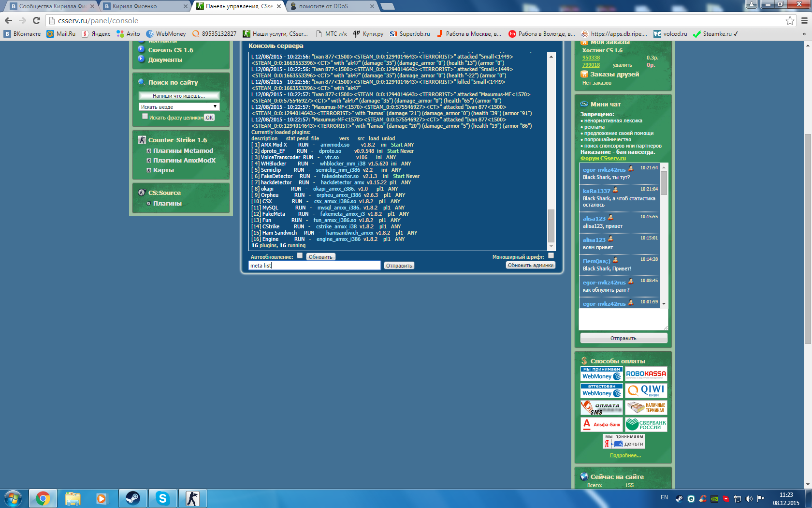
Task: Launch the media player taskbar icon
Action: click(102, 498)
